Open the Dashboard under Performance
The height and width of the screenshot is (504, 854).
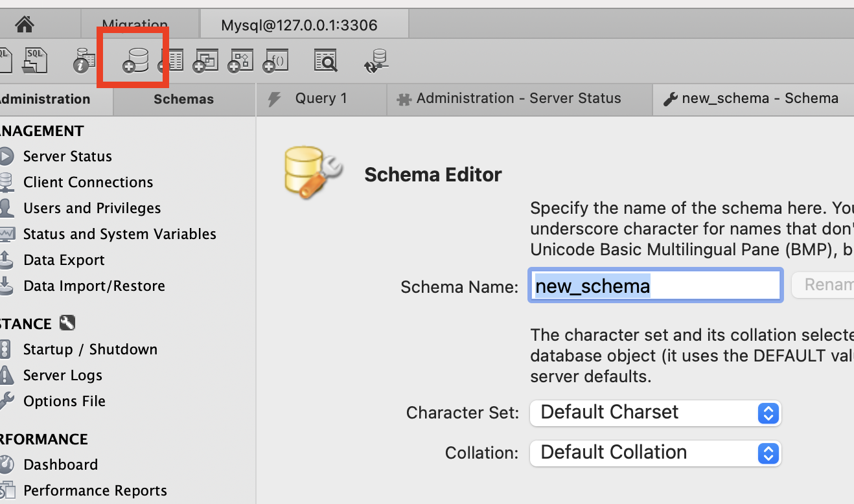[x=60, y=464]
